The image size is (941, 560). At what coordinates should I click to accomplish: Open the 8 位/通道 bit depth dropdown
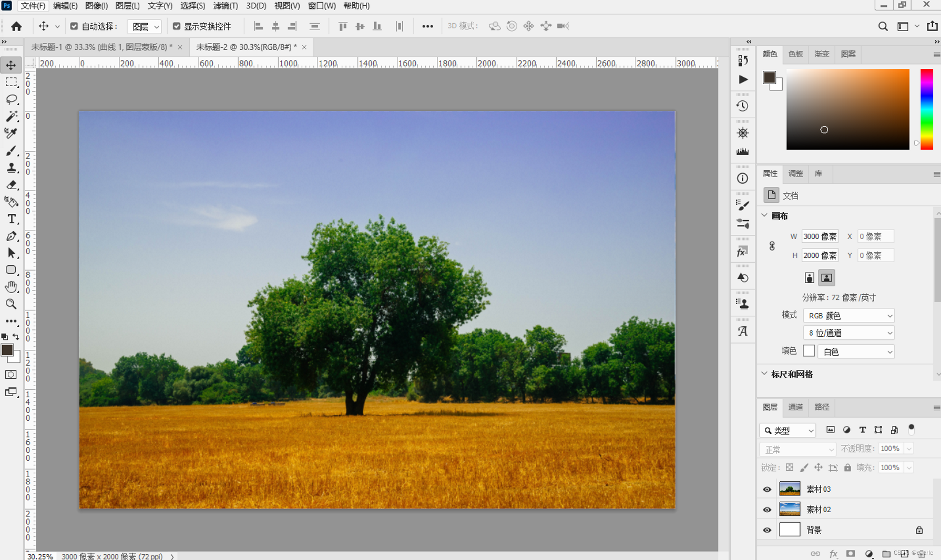(x=848, y=333)
